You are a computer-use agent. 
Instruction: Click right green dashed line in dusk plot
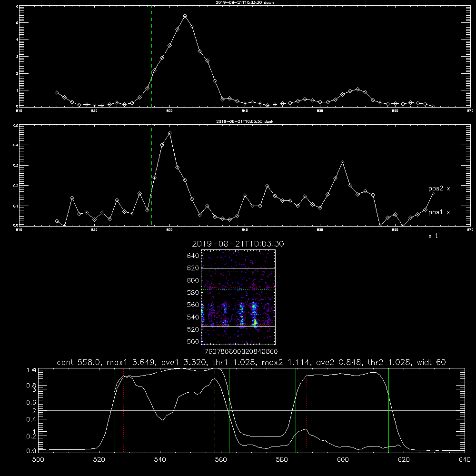click(x=263, y=176)
